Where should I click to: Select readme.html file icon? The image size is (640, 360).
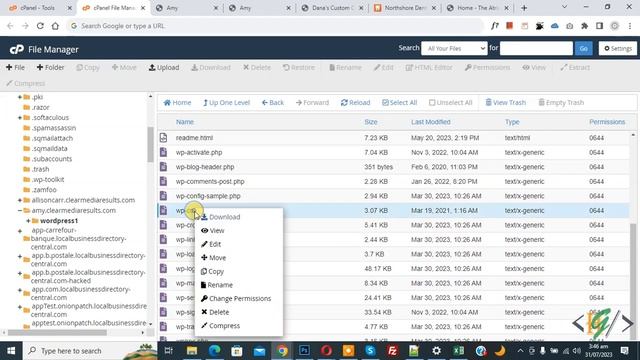click(163, 138)
